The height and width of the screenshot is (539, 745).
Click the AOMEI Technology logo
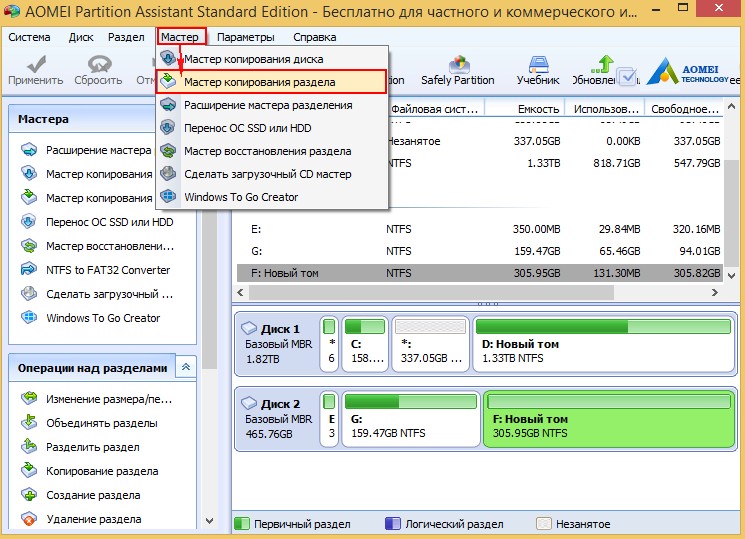[x=687, y=71]
